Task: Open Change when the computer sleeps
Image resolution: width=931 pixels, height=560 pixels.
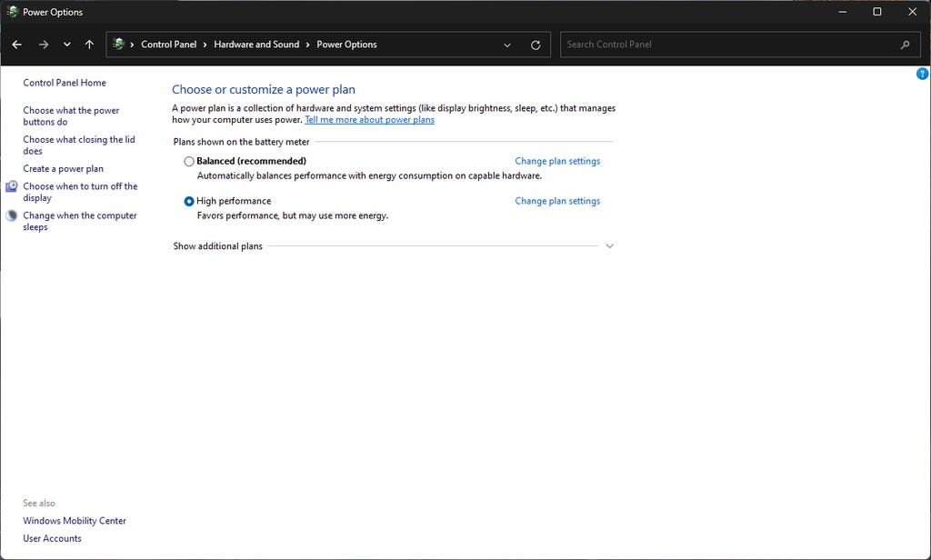Action: pos(80,221)
